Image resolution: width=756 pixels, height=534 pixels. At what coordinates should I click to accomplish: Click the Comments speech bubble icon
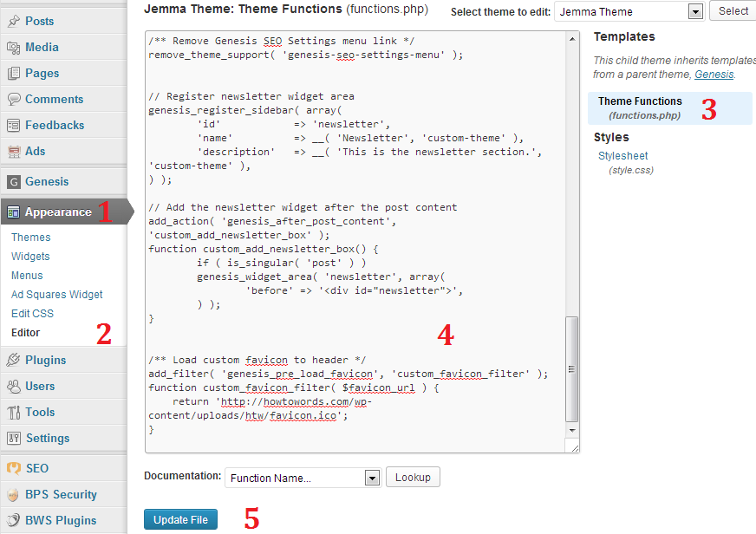click(x=14, y=100)
